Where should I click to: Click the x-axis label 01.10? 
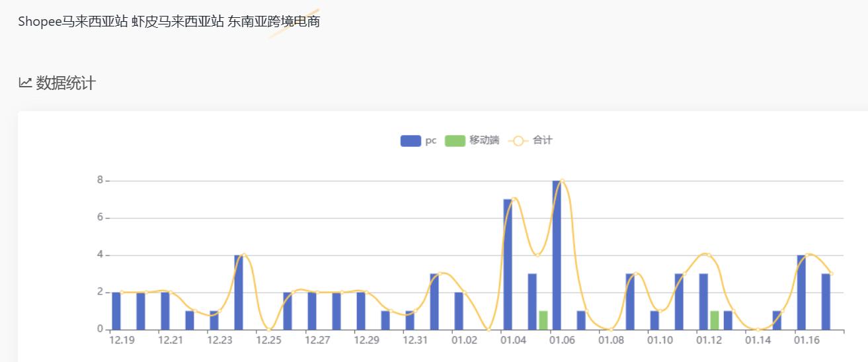[660, 340]
